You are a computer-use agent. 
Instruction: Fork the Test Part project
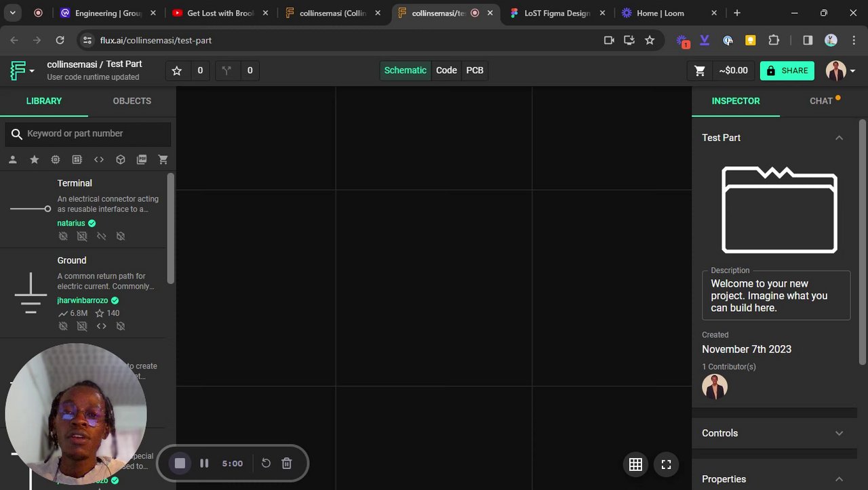tap(227, 70)
